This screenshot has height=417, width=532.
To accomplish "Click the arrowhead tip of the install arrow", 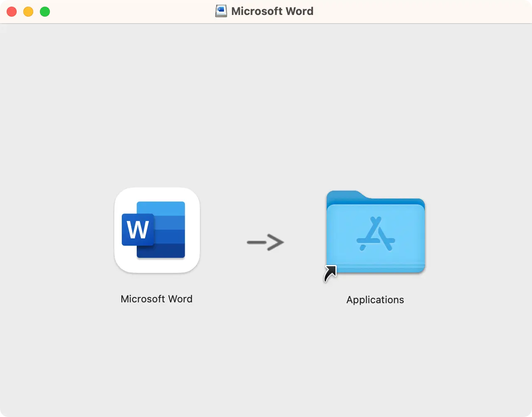I will pos(283,242).
